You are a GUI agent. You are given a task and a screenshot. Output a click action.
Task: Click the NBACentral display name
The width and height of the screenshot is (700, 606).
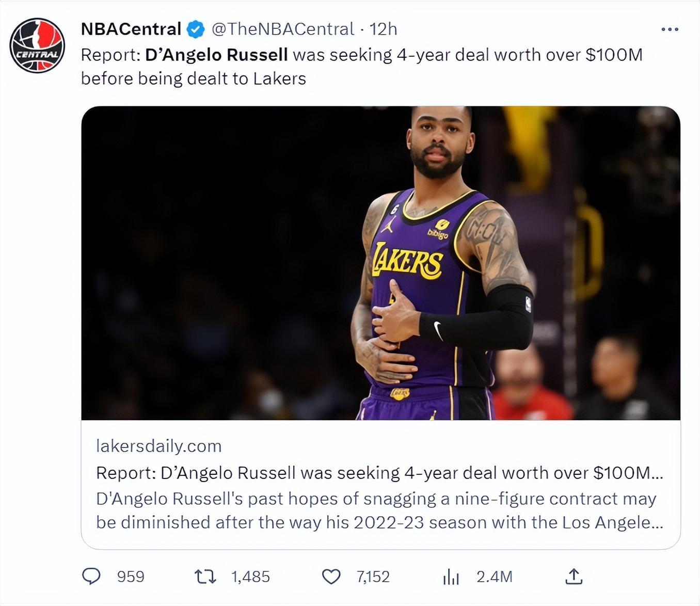pos(131,29)
